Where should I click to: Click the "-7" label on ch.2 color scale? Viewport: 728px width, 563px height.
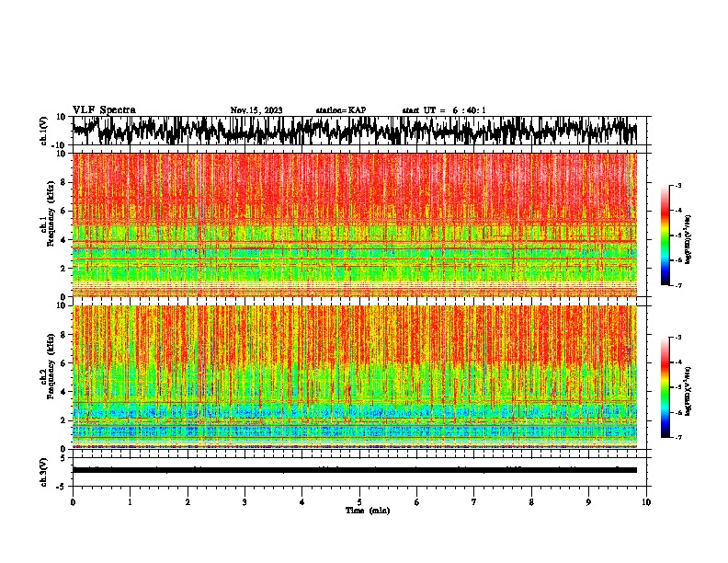click(677, 437)
